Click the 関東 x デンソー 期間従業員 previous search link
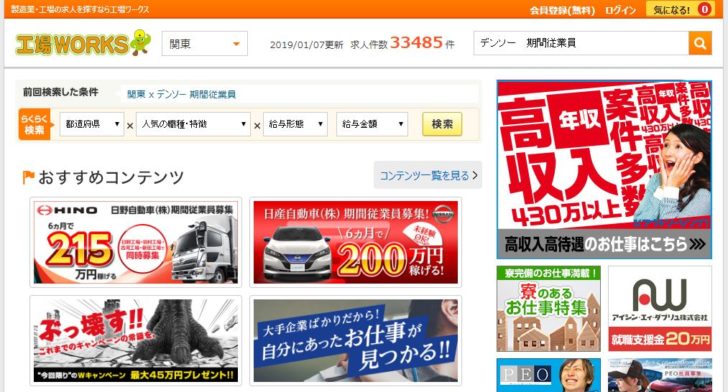The height and width of the screenshot is (392, 728). click(x=181, y=94)
